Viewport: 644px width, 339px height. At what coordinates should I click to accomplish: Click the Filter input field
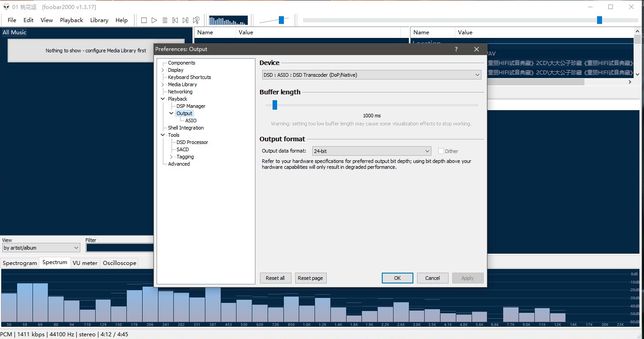[120, 248]
